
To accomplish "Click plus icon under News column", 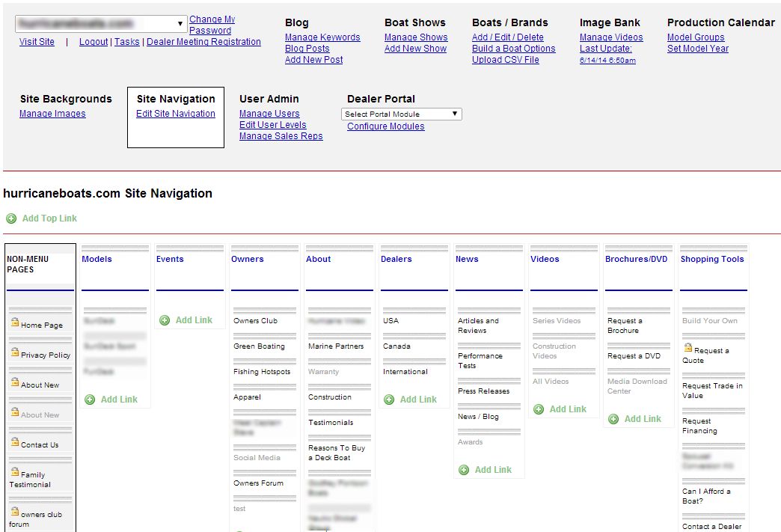I will (464, 470).
